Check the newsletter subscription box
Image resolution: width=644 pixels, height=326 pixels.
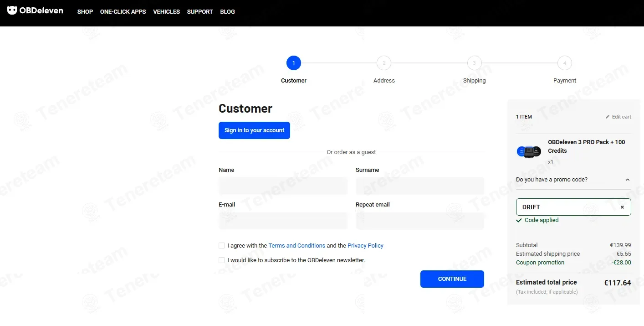tap(222, 260)
